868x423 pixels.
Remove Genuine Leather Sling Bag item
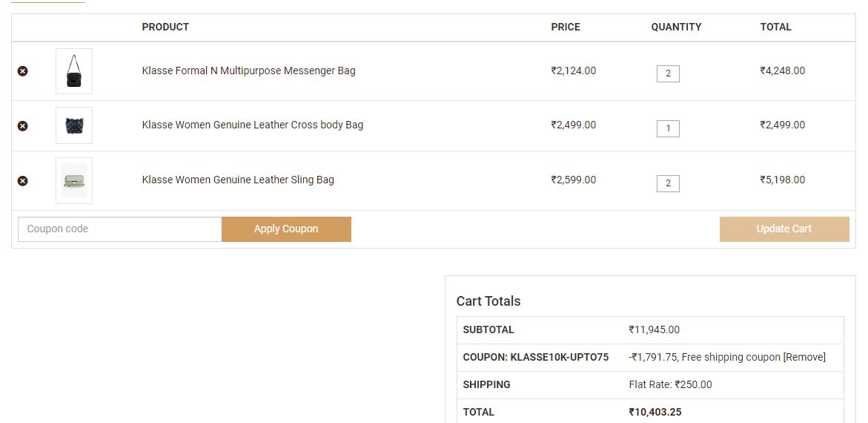pos(23,181)
